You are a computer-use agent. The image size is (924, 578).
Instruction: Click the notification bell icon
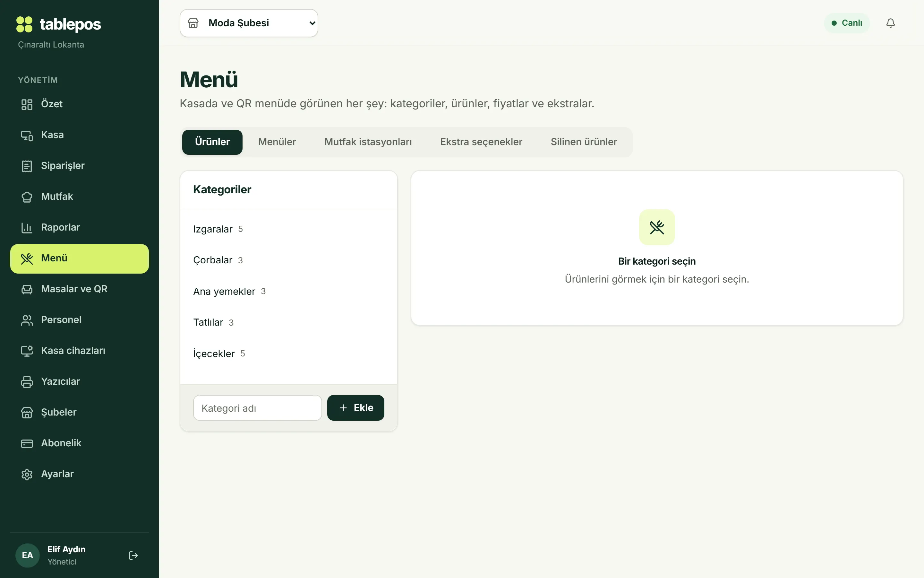[890, 23]
